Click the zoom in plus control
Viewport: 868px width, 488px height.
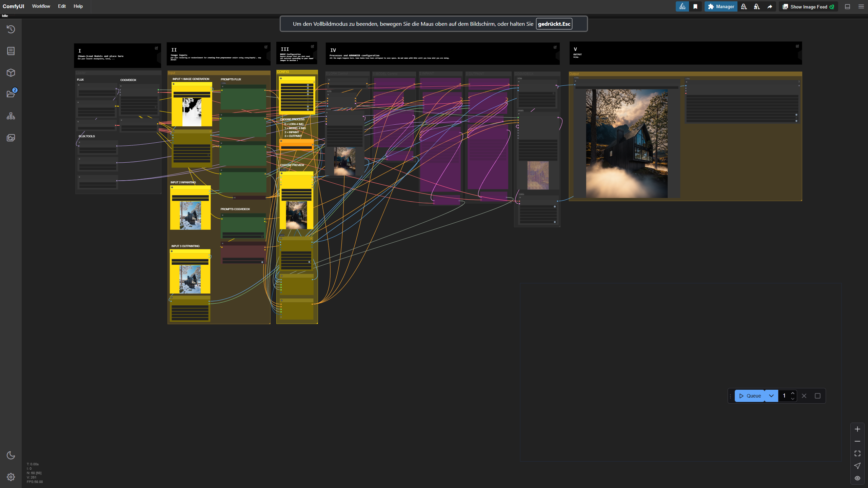point(857,429)
